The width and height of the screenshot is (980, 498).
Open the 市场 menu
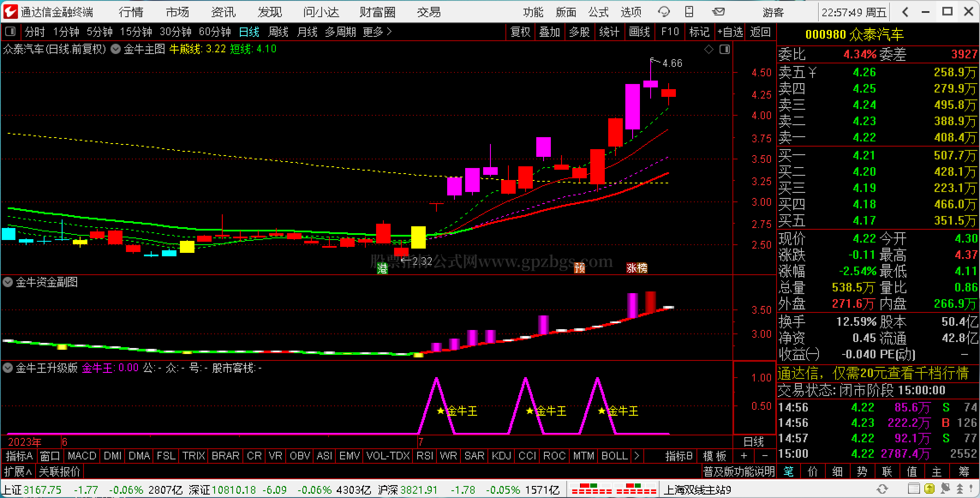click(x=177, y=12)
